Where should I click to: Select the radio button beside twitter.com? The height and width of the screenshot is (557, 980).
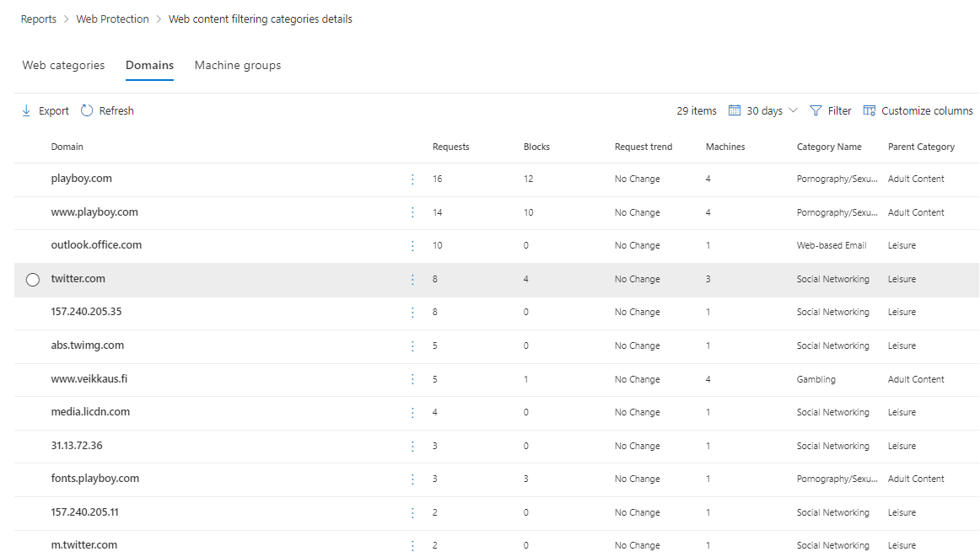tap(32, 278)
